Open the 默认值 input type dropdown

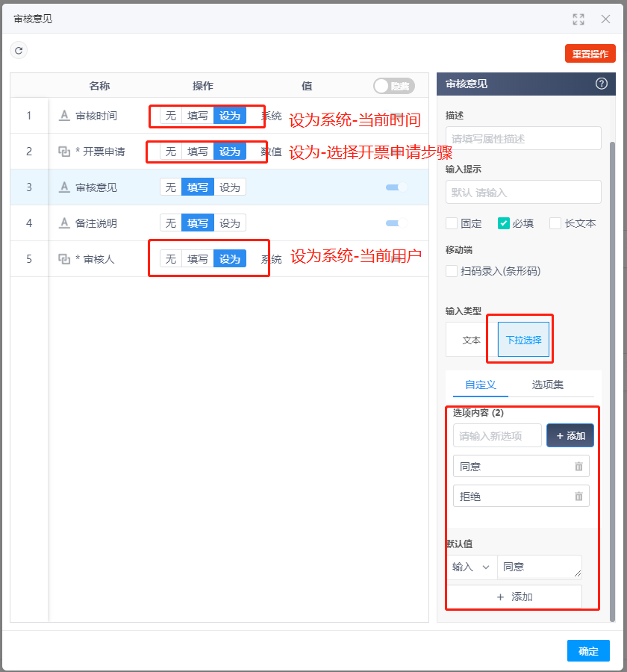pyautogui.click(x=472, y=567)
